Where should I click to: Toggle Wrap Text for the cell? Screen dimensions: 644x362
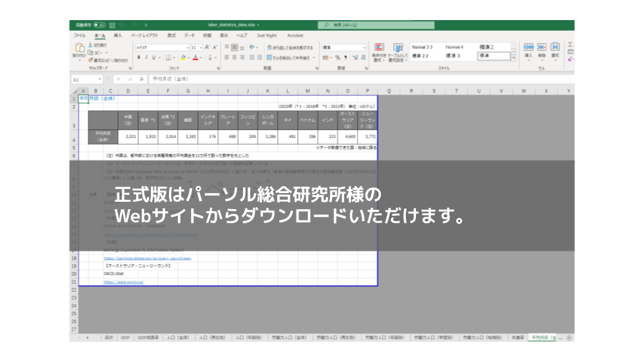pos(289,48)
